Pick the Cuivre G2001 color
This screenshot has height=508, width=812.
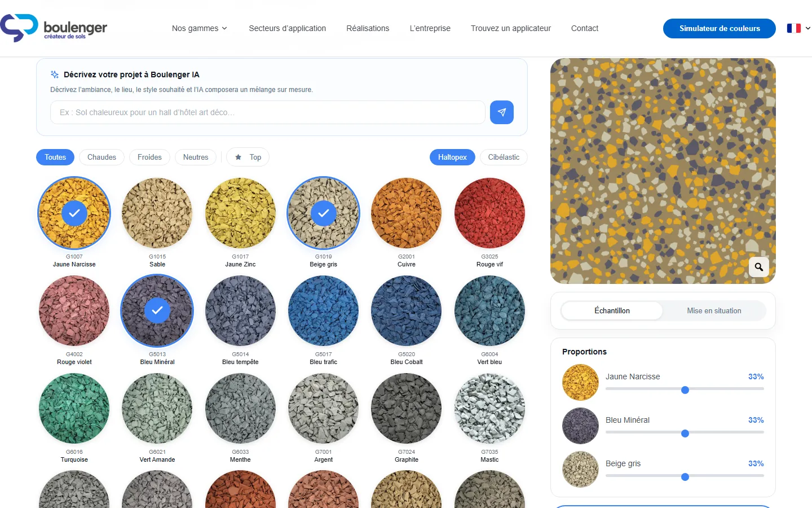click(x=407, y=213)
